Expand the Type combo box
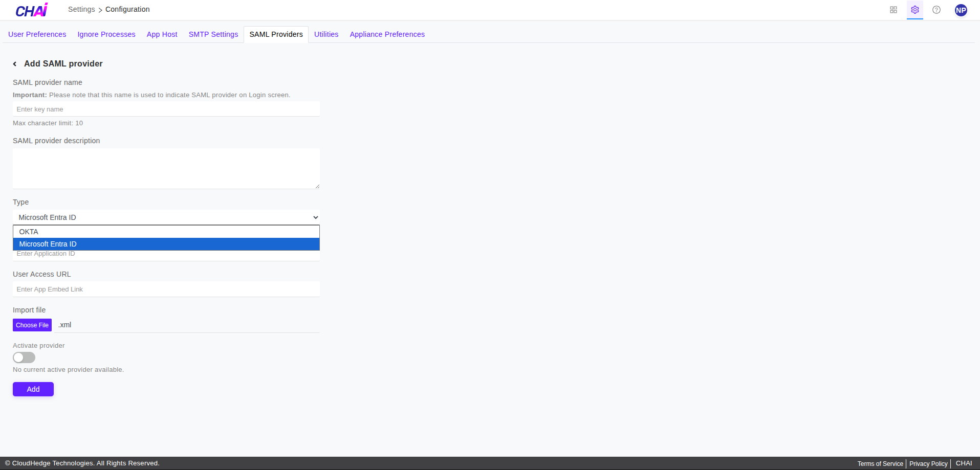This screenshot has height=470, width=980. 166,217
